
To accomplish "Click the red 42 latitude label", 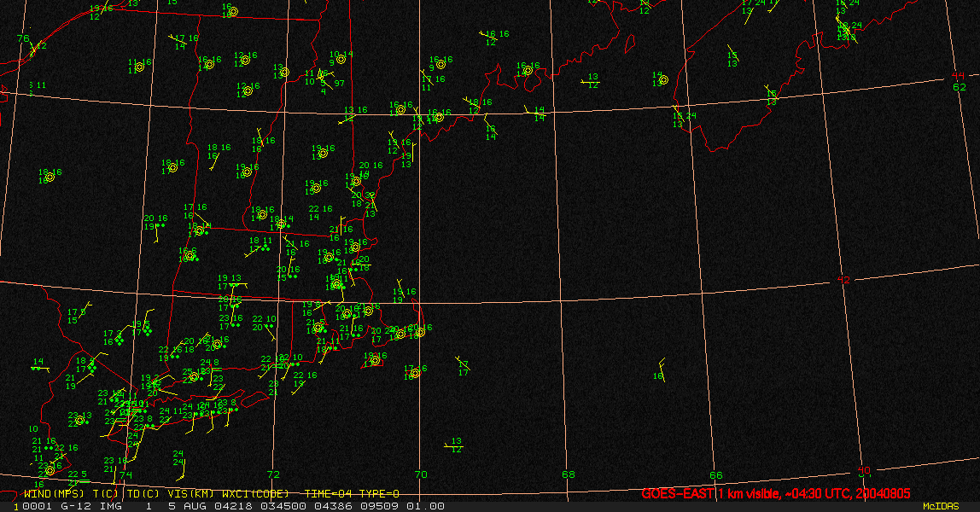I will click(843, 280).
